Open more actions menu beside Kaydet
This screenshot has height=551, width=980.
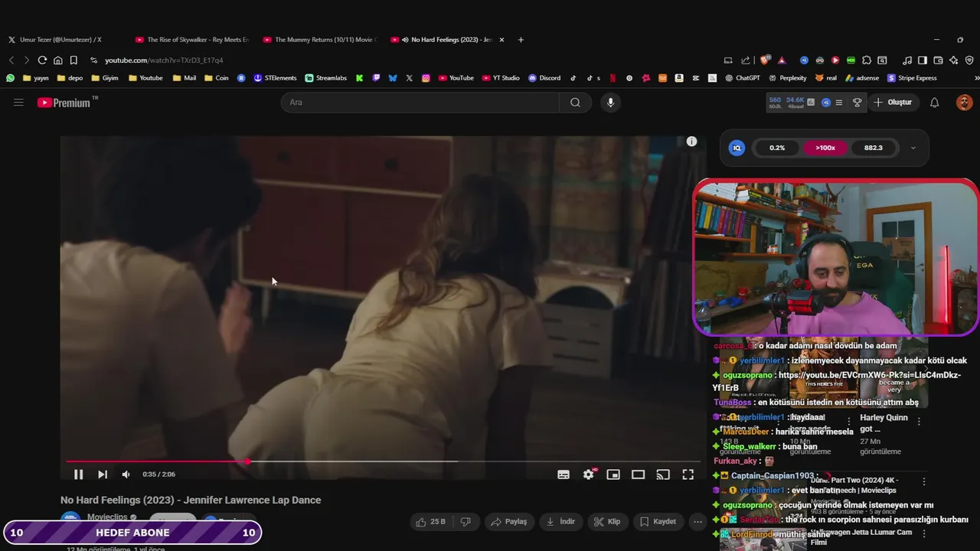[697, 522]
